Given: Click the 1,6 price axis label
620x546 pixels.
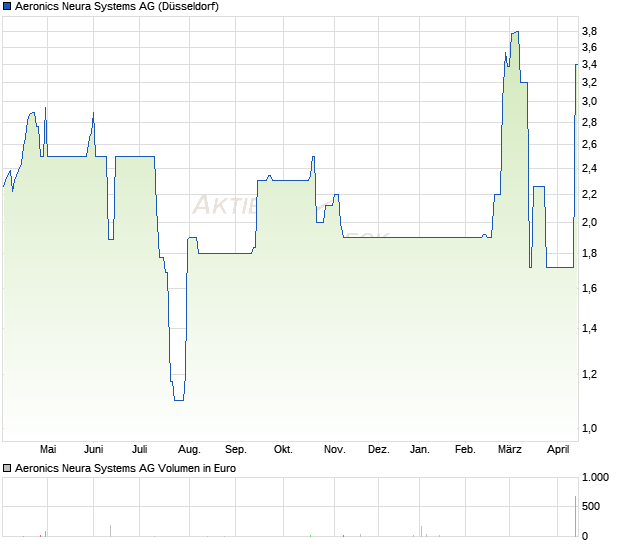Looking at the screenshot, I should pos(589,288).
